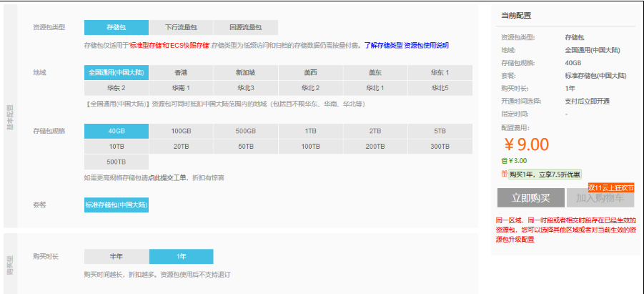The width and height of the screenshot is (644, 294).
Task: Select 100GB storage package size
Action: (x=181, y=131)
